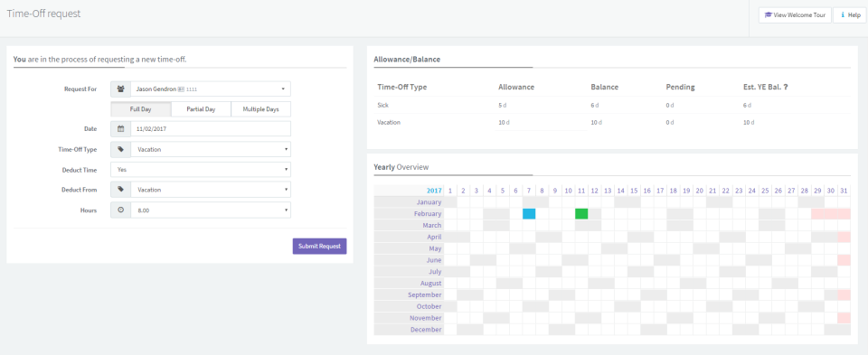Click the blue February 7 calendar cell
Image resolution: width=868 pixels, height=355 pixels.
[x=529, y=213]
